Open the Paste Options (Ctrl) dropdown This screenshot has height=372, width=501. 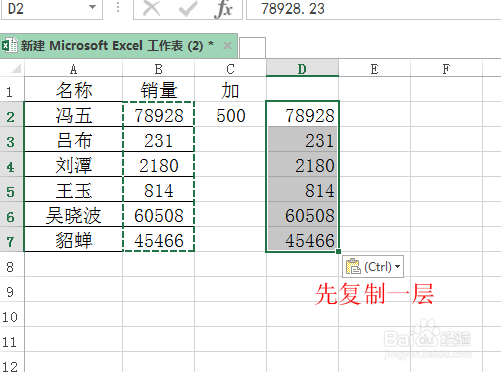point(373,266)
